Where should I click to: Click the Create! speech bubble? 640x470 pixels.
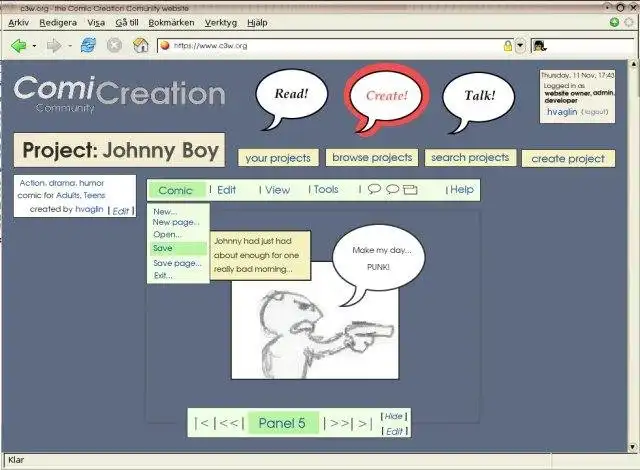click(387, 98)
